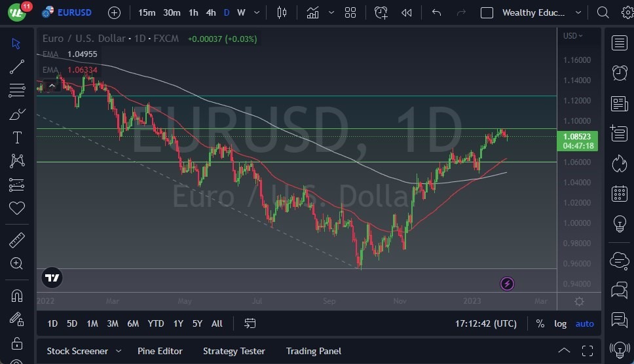The height and width of the screenshot is (364, 634).
Task: Select the cursor arrow tool
Action: [x=16, y=44]
